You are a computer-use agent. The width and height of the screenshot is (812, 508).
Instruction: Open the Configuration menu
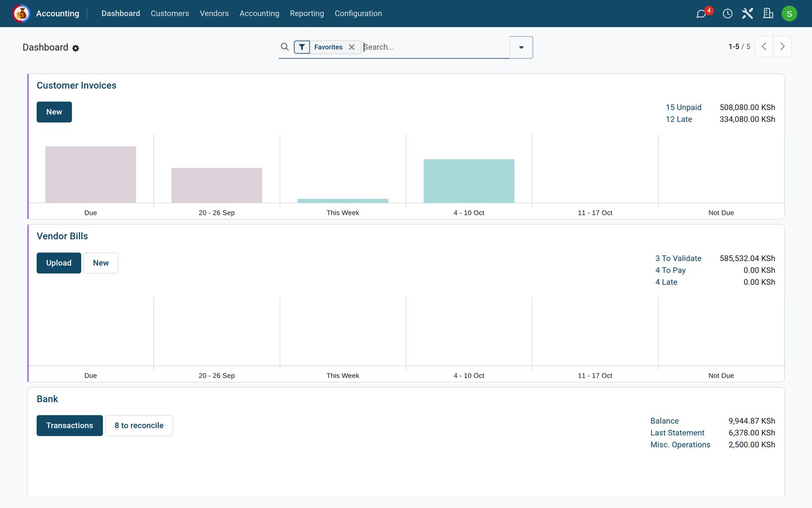(x=358, y=14)
